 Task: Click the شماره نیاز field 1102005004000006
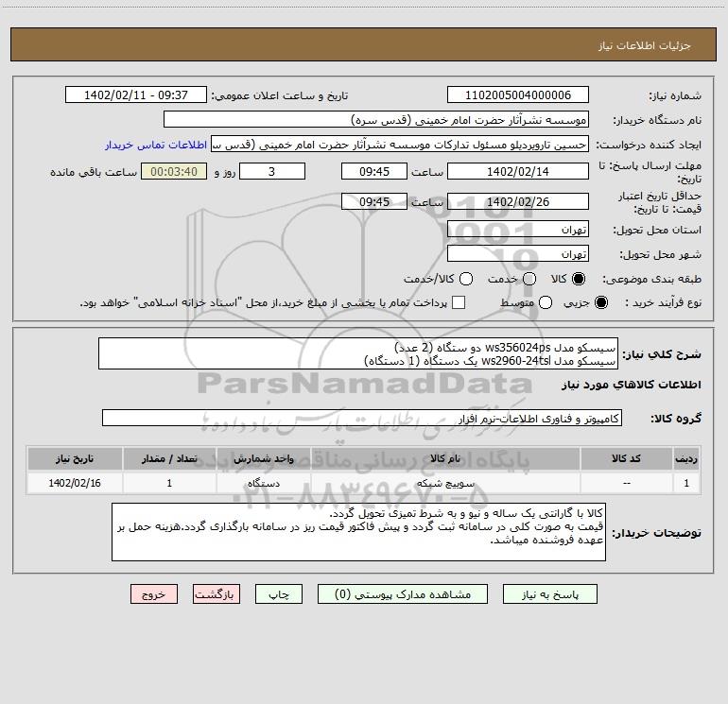click(x=518, y=95)
